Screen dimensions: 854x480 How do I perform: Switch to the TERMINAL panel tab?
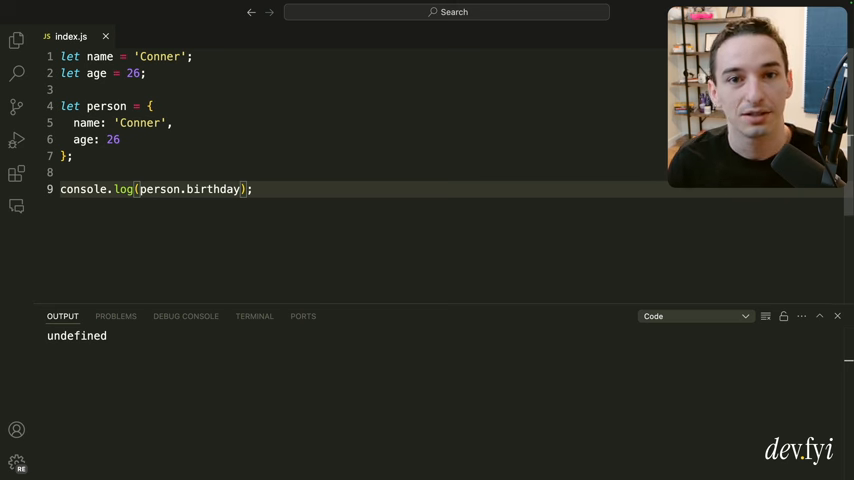coord(254,316)
